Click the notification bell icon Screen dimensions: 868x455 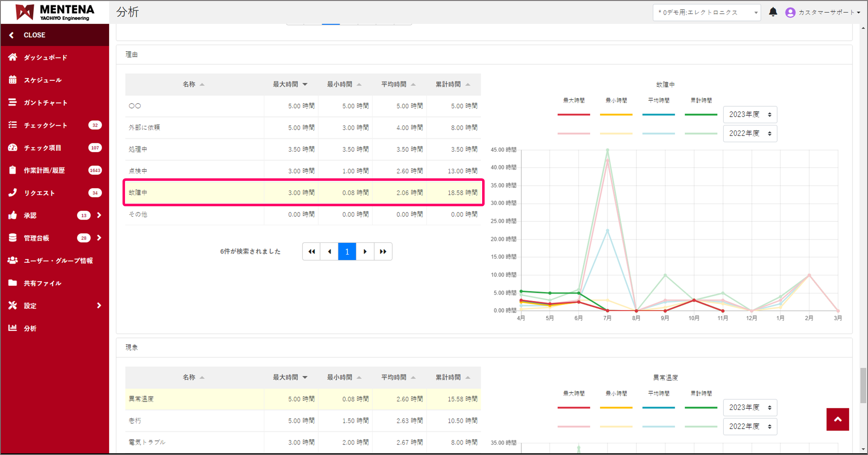[773, 12]
